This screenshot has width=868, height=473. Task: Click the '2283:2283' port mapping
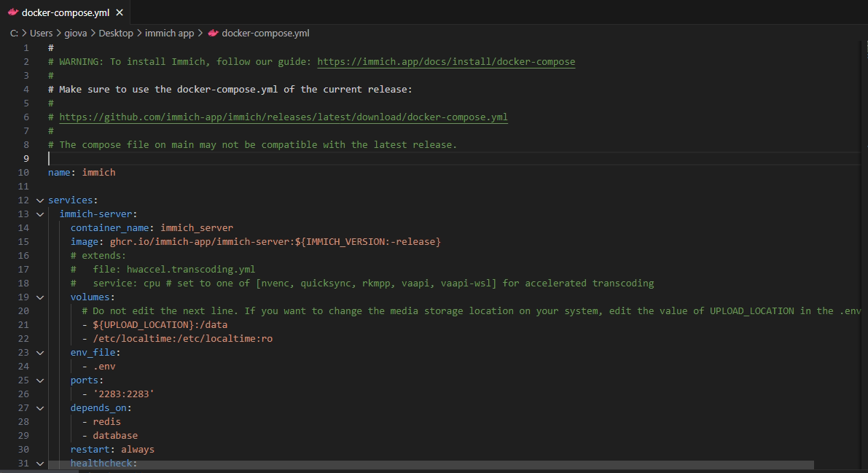(x=123, y=394)
